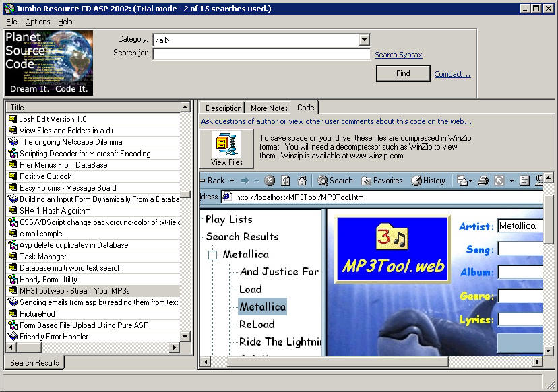Click the icon beside SHA-1 Hash Algorithm

point(13,211)
